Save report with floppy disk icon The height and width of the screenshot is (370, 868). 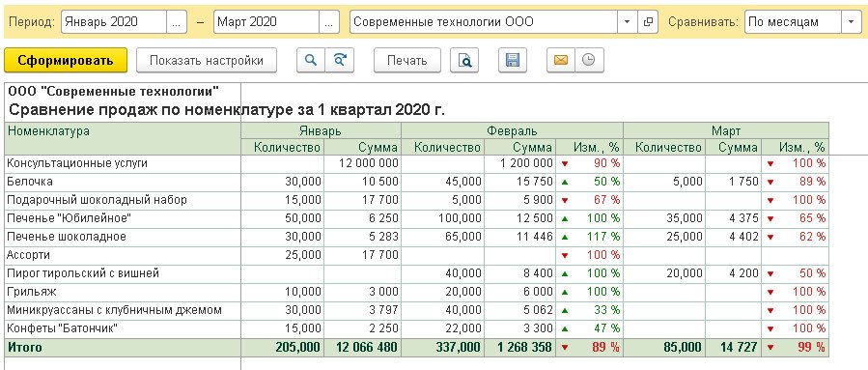click(x=513, y=60)
